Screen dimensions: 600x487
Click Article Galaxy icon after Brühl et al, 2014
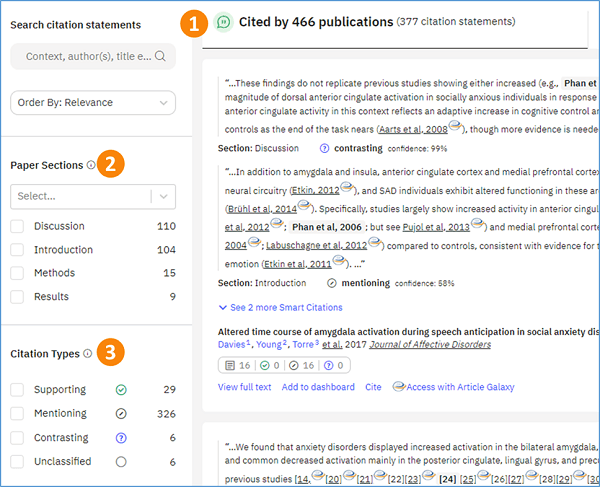pyautogui.click(x=304, y=205)
